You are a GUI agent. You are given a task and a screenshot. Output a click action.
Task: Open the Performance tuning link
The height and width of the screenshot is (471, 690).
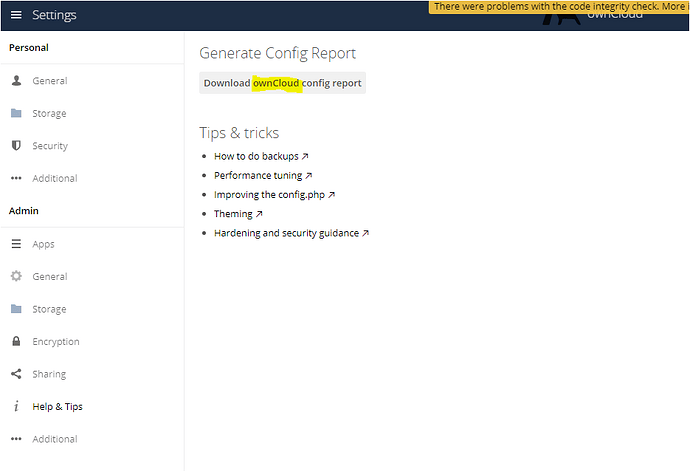click(x=263, y=175)
